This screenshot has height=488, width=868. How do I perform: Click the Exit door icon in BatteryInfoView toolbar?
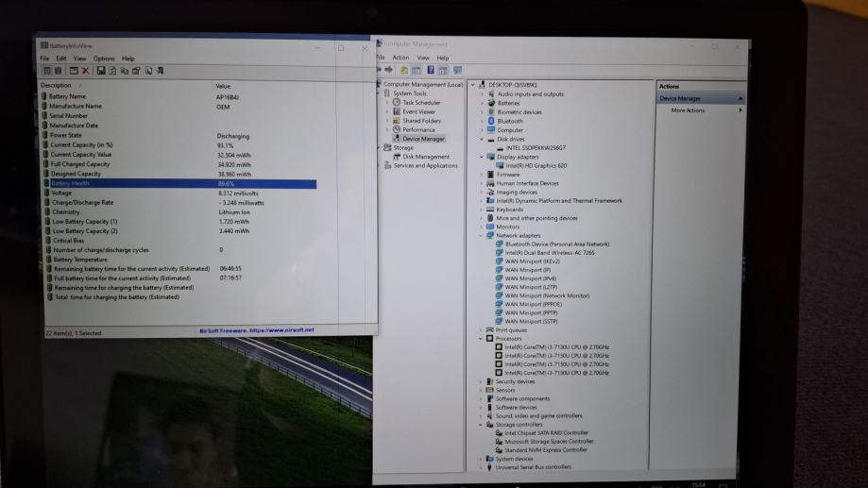pos(160,71)
